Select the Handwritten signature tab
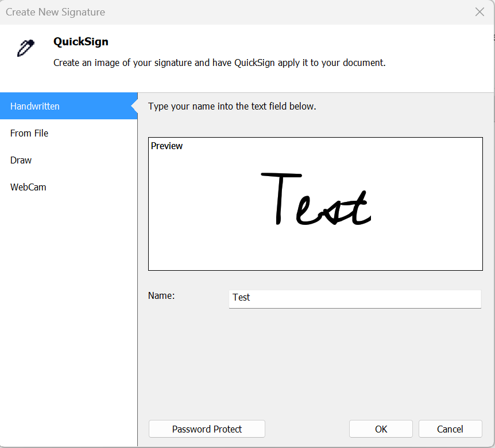The height and width of the screenshot is (448, 495). (x=68, y=106)
